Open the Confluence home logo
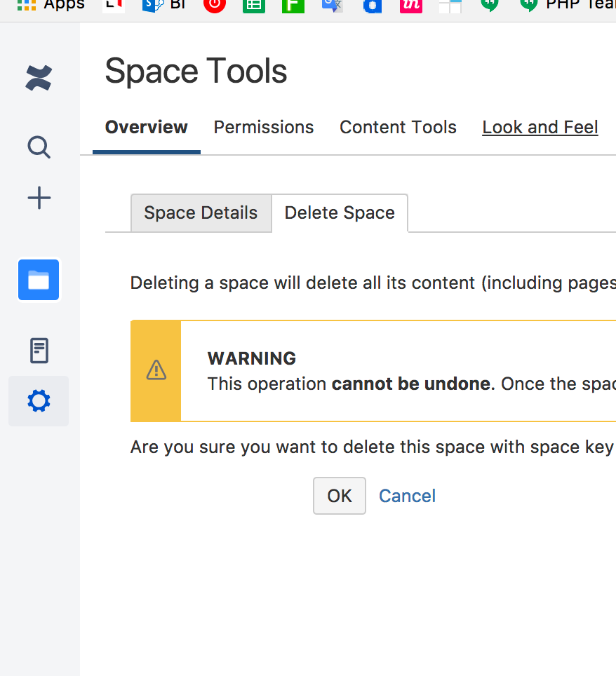Image resolution: width=616 pixels, height=676 pixels. 39,78
